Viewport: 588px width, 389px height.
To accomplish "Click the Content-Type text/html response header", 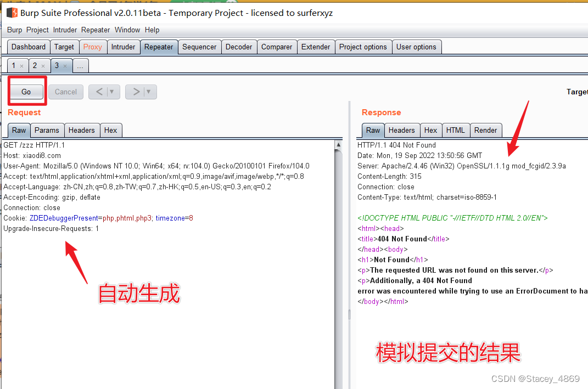I will [427, 198].
